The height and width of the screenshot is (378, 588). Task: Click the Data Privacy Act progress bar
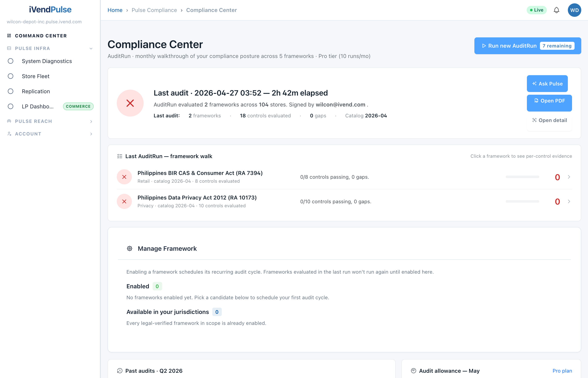tap(522, 201)
